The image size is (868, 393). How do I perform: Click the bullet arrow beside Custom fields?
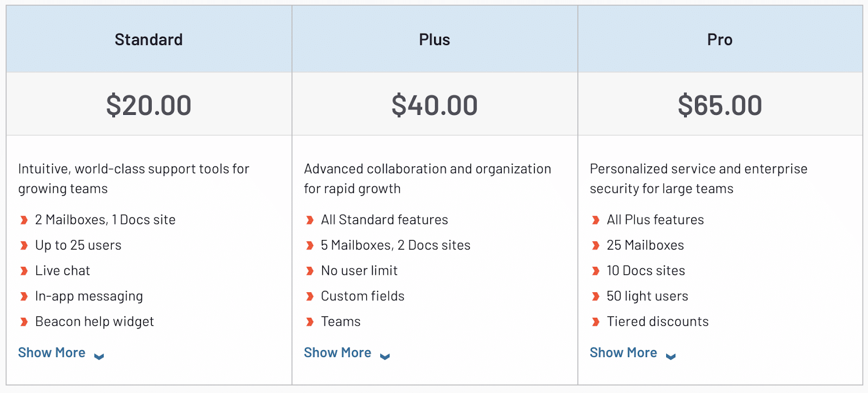[x=310, y=296]
